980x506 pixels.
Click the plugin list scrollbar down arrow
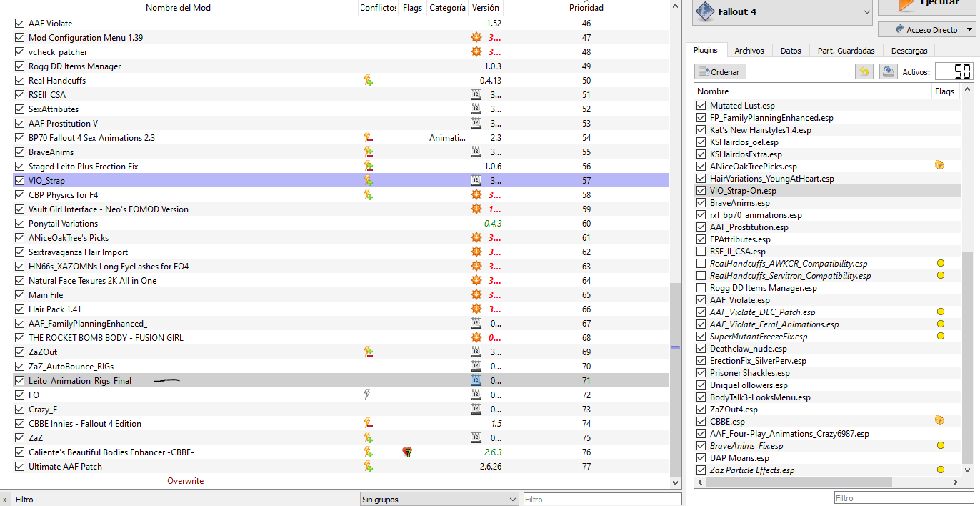click(968, 470)
